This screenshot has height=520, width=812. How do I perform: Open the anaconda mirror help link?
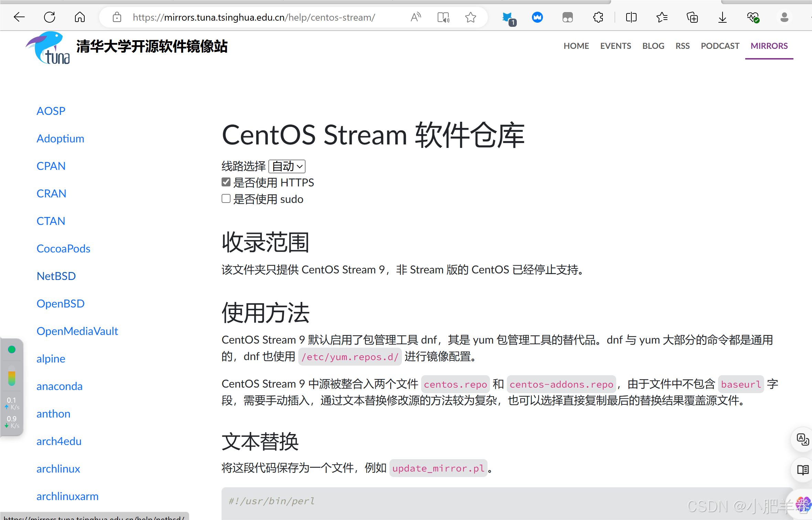59,386
